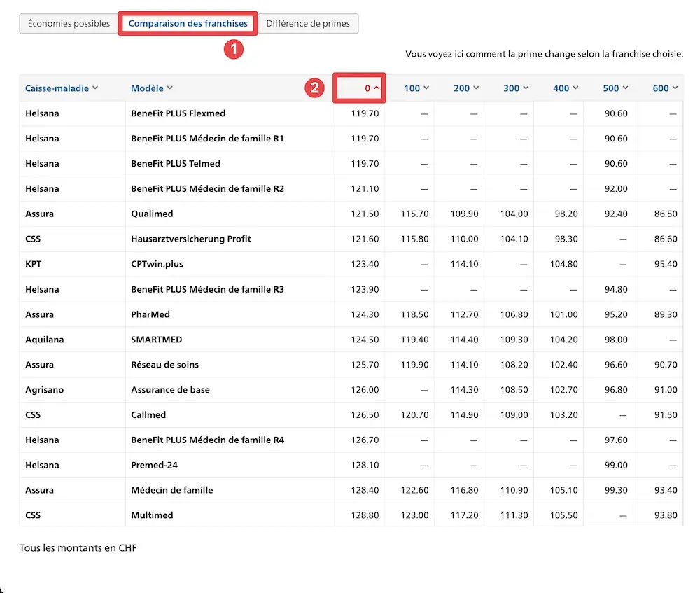Select the premium value 97.60

pyautogui.click(x=616, y=440)
